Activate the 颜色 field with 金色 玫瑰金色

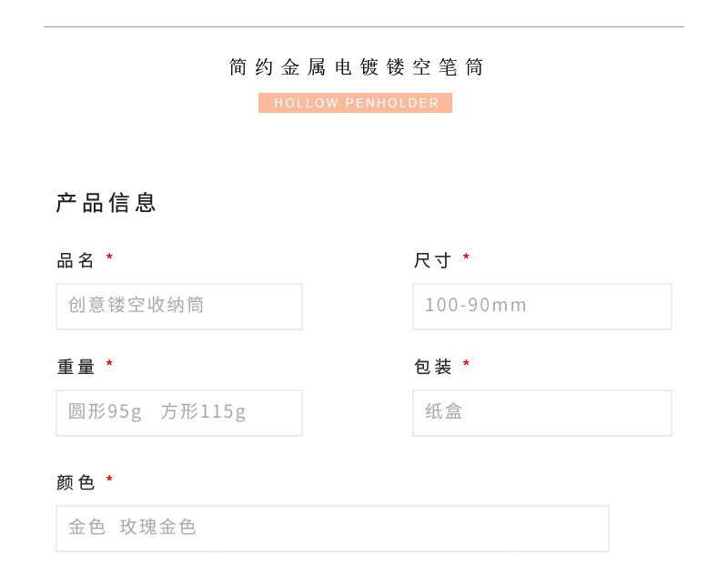point(332,529)
